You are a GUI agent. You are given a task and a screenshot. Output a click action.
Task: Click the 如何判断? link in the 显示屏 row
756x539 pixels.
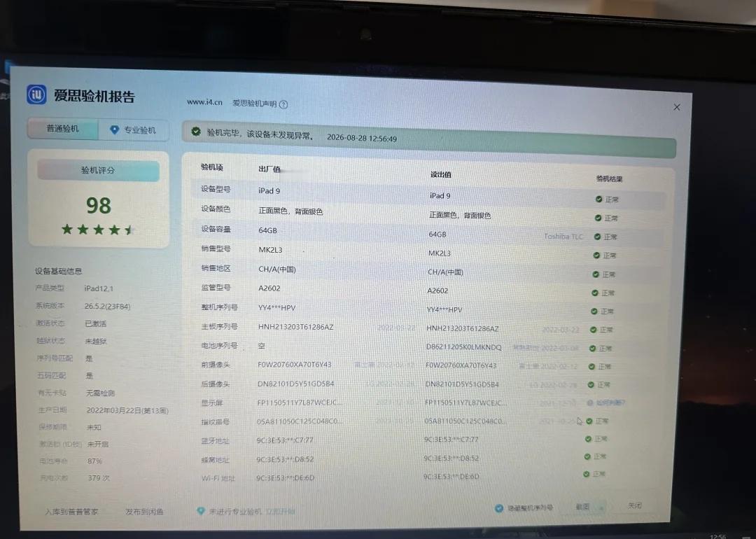(610, 402)
